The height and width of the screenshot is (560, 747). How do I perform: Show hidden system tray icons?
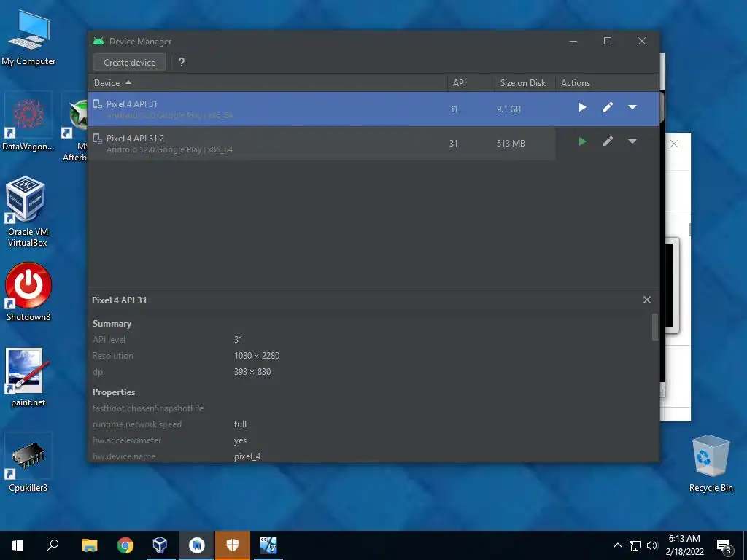click(617, 545)
